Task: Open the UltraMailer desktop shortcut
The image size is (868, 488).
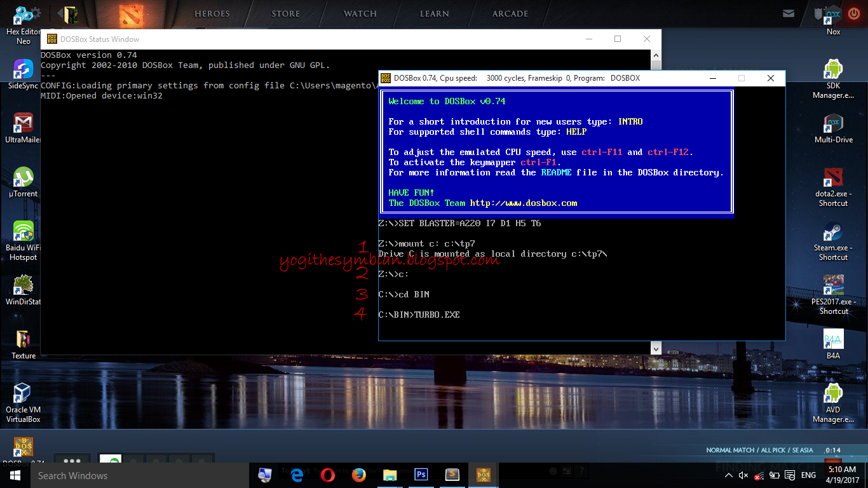Action: pyautogui.click(x=23, y=128)
